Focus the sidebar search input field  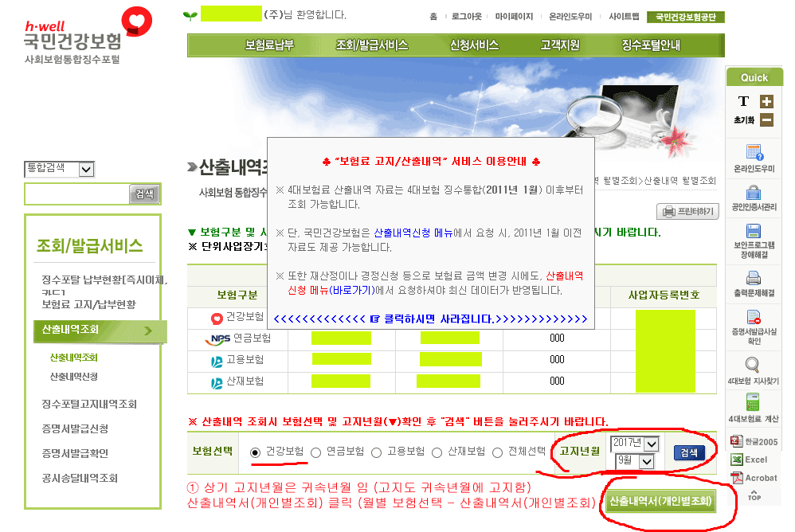pyautogui.click(x=77, y=194)
